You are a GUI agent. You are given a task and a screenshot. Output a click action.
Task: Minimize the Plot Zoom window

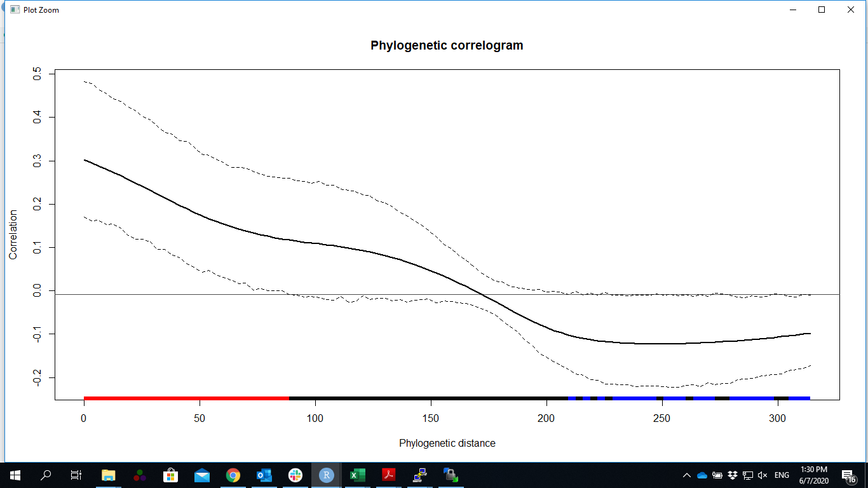click(x=792, y=10)
